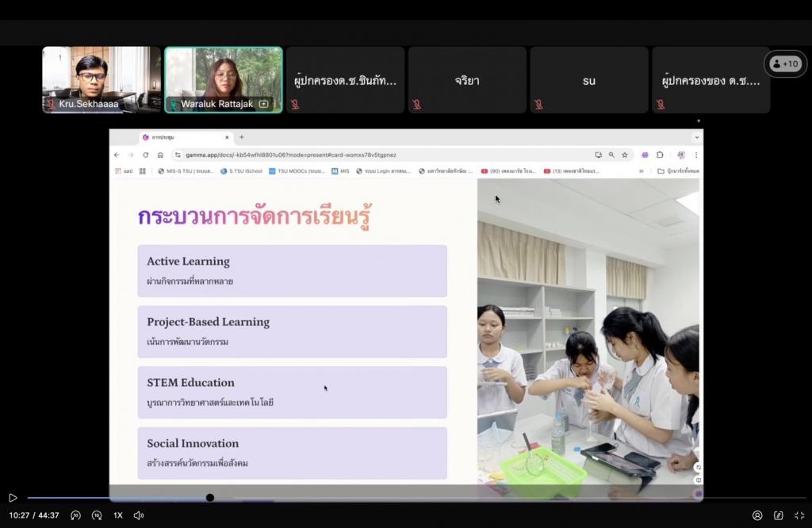Go back using the browser back arrow

pos(117,155)
